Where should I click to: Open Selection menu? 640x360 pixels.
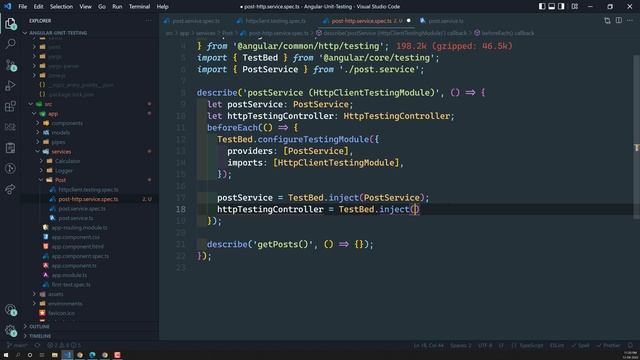pyautogui.click(x=61, y=7)
